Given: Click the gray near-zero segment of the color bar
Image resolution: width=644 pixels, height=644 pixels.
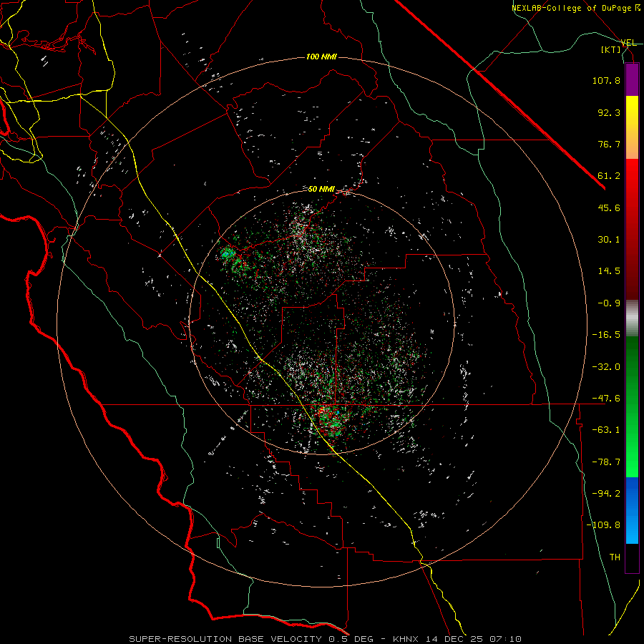Looking at the screenshot, I should (632, 318).
